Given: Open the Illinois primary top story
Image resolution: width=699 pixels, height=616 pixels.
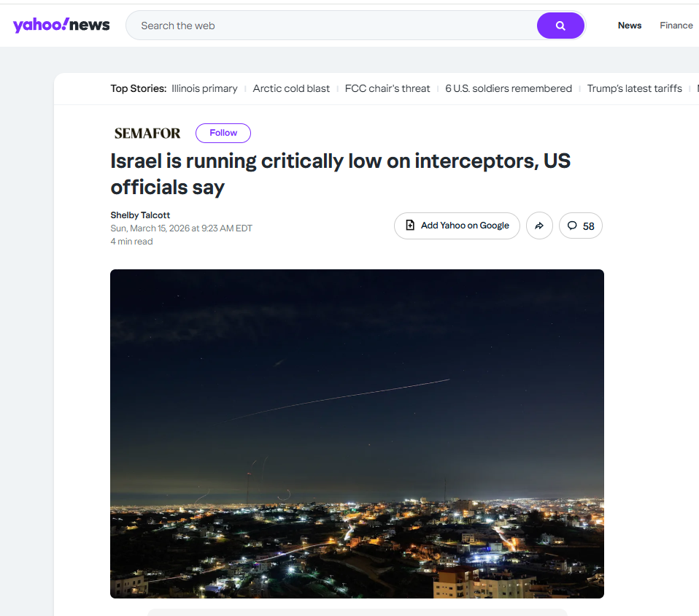Looking at the screenshot, I should (204, 88).
